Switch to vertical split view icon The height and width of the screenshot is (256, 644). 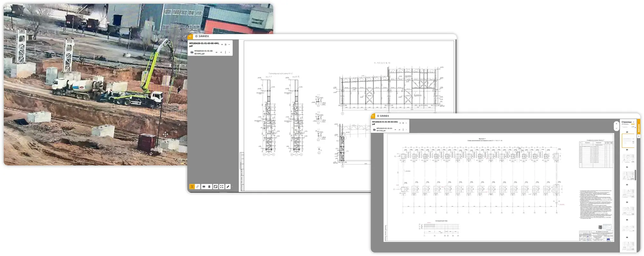click(x=204, y=187)
